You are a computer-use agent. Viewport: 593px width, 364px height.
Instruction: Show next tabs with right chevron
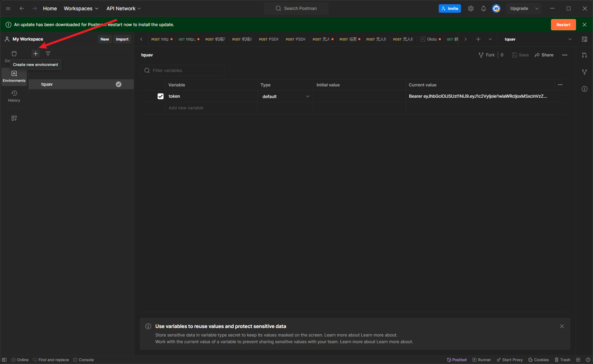466,39
